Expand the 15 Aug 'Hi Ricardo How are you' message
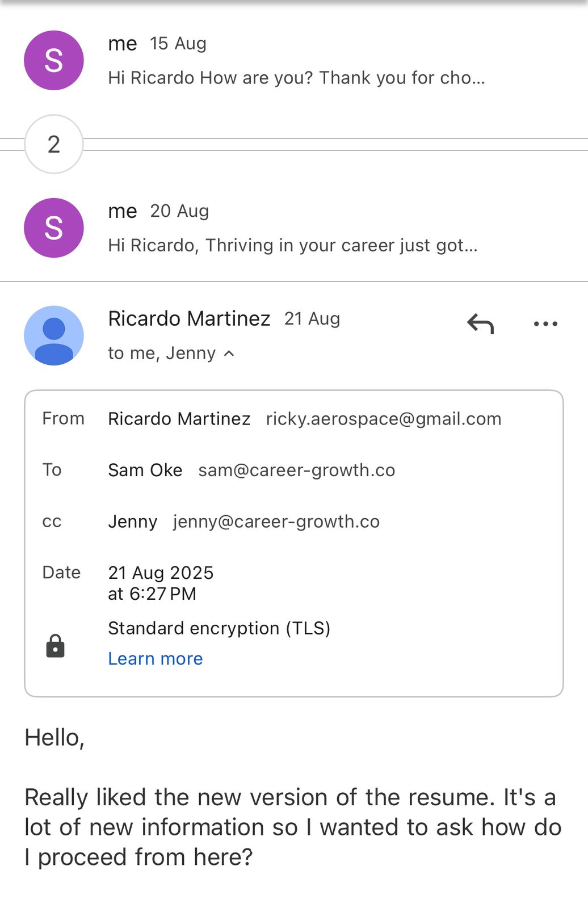 (x=296, y=78)
